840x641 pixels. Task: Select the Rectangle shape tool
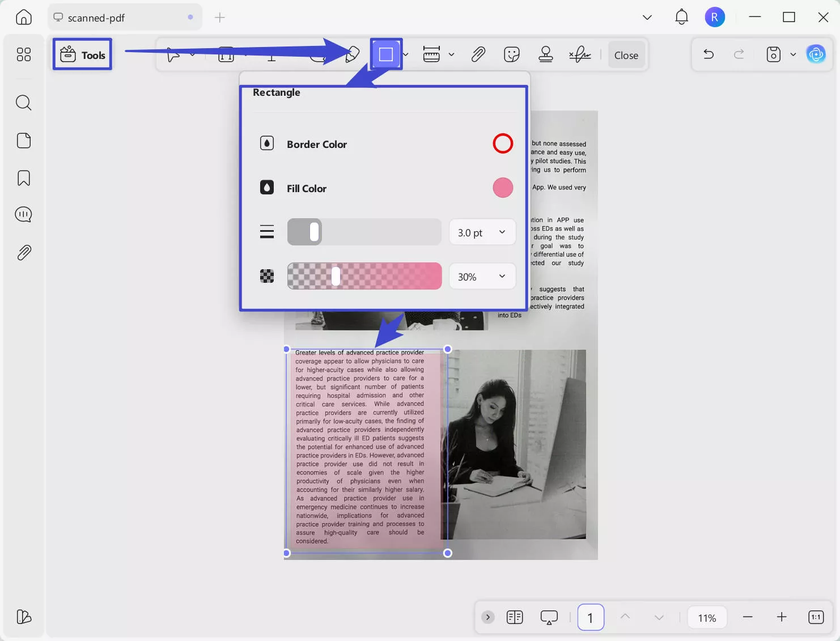[386, 54]
